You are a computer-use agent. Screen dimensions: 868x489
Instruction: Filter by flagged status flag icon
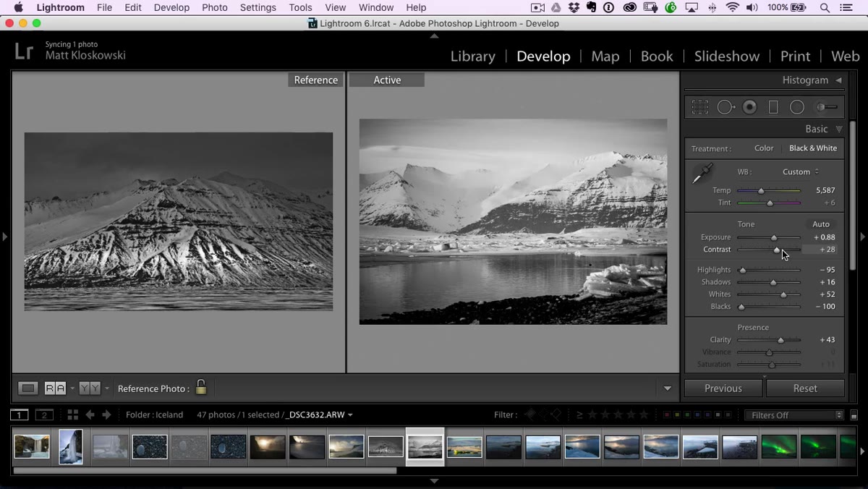point(530,414)
